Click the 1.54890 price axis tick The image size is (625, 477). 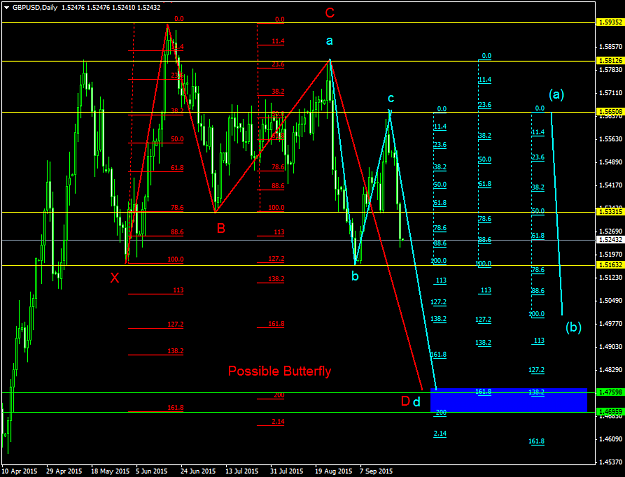coord(610,162)
